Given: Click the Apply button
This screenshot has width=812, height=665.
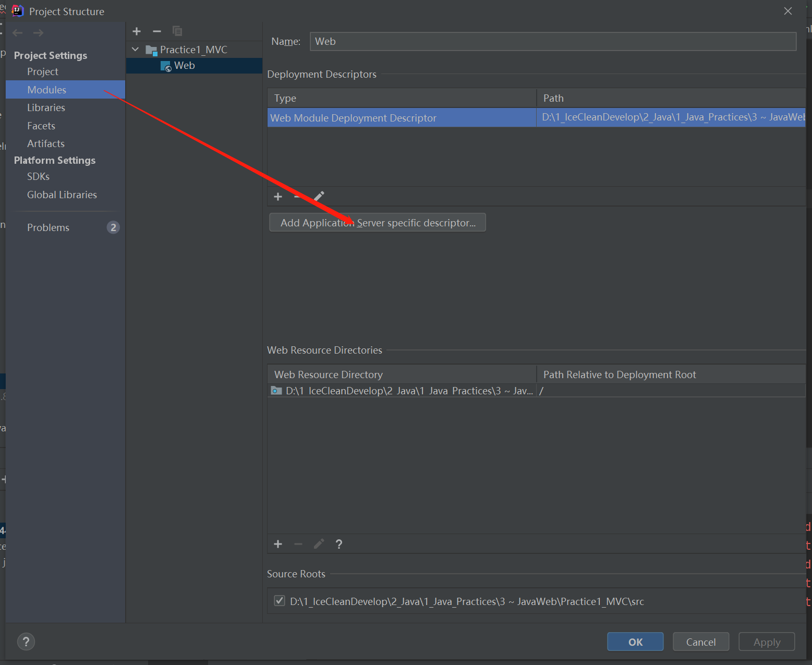Looking at the screenshot, I should tap(767, 642).
